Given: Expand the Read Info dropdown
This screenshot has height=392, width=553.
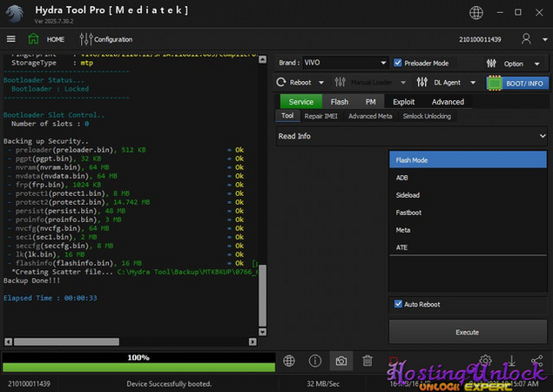Looking at the screenshot, I should click(x=411, y=137).
